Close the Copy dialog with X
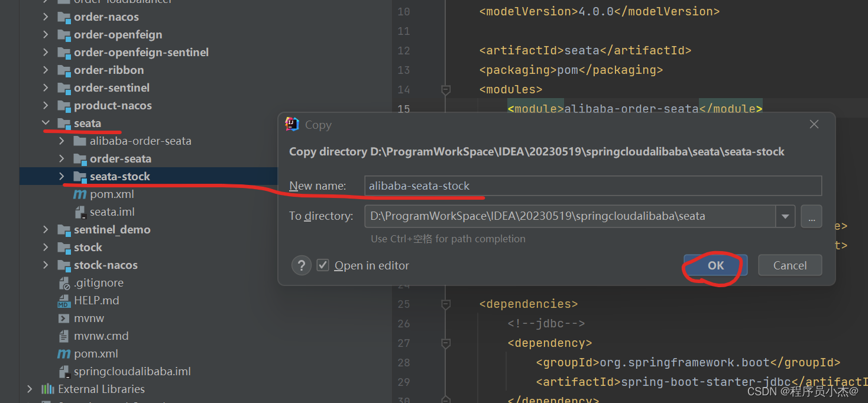Image resolution: width=868 pixels, height=403 pixels. 814,124
